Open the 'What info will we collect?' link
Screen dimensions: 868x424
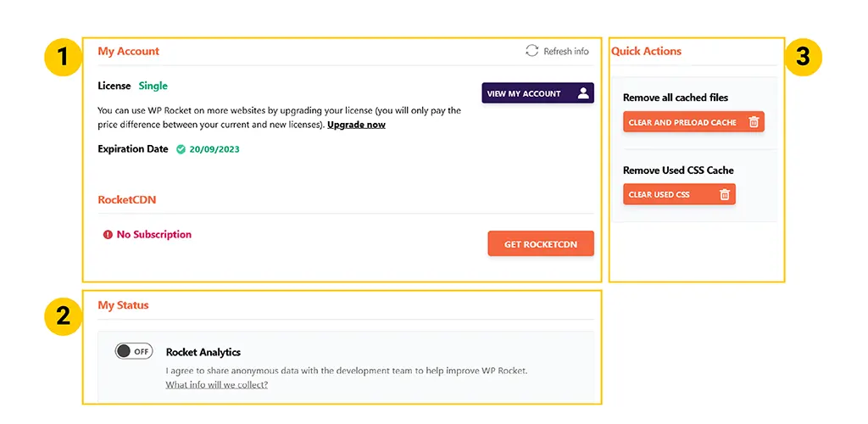tap(216, 385)
